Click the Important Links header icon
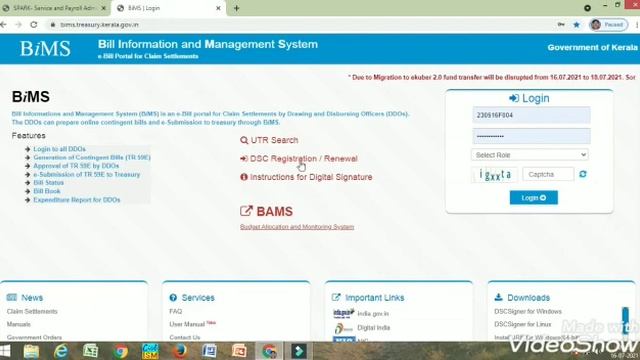The width and height of the screenshot is (640, 360). [x=336, y=298]
